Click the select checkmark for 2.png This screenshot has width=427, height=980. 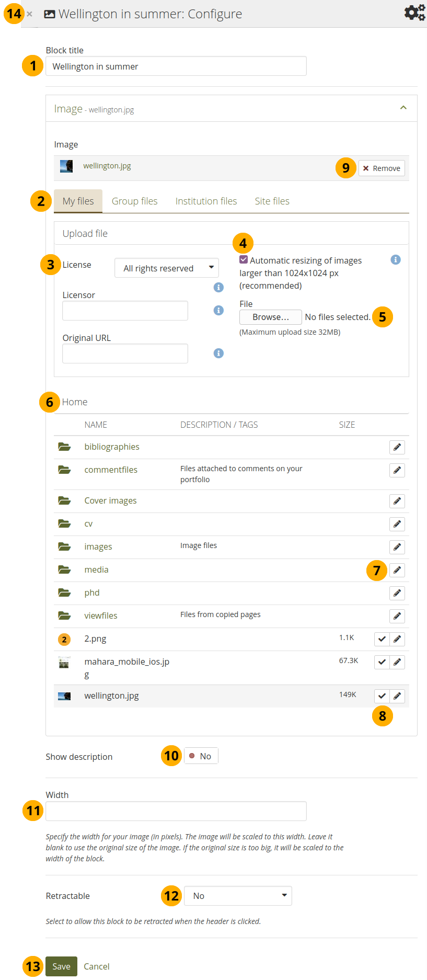382,639
